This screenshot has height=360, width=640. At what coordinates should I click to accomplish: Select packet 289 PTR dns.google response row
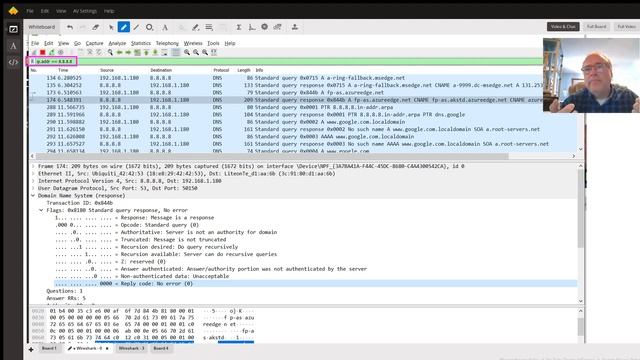pos(303,114)
